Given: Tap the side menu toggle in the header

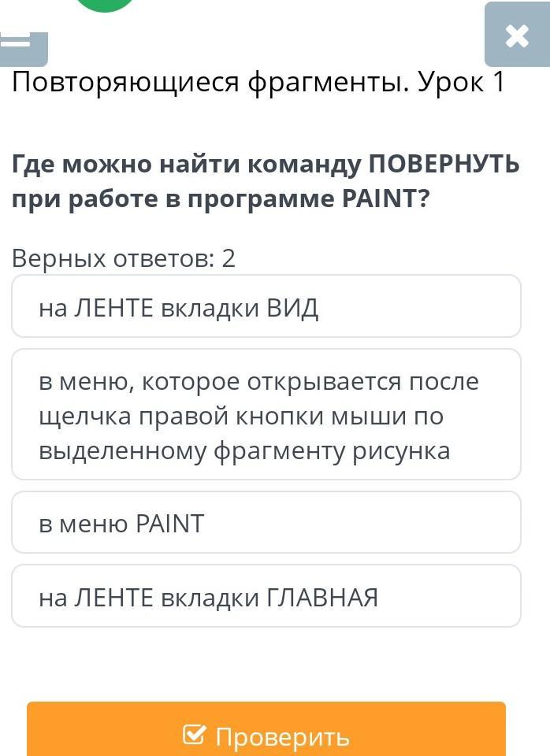Looking at the screenshot, I should 23,49.
